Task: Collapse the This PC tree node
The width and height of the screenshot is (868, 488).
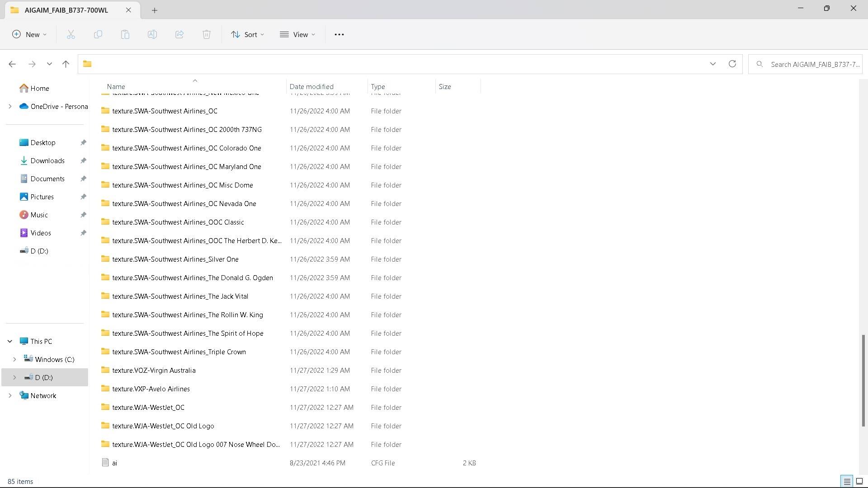Action: pos(10,341)
